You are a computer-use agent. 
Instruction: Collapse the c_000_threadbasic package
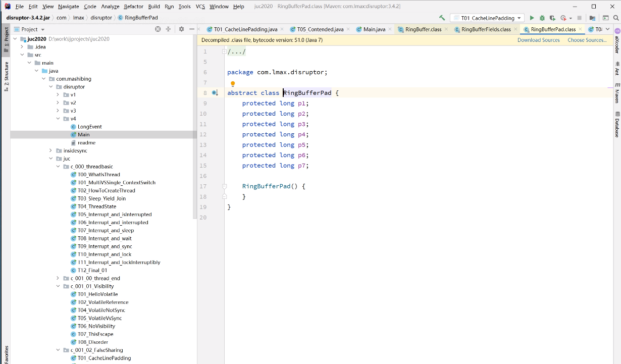tap(58, 167)
